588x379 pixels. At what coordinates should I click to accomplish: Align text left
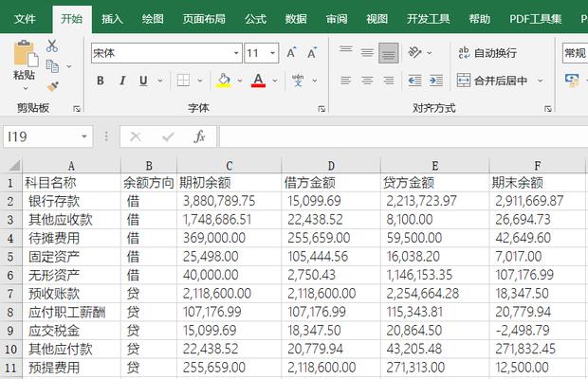346,81
